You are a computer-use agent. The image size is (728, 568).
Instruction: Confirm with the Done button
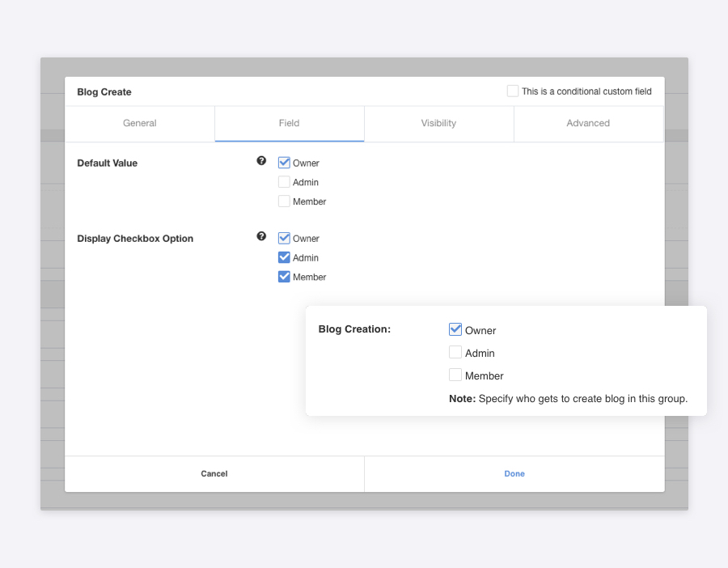pyautogui.click(x=514, y=473)
